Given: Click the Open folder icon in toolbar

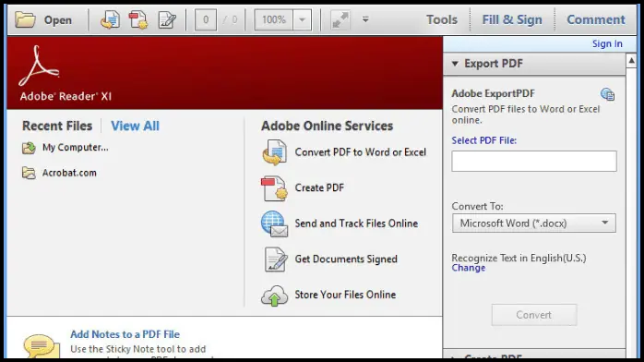Looking at the screenshot, I should point(25,19).
